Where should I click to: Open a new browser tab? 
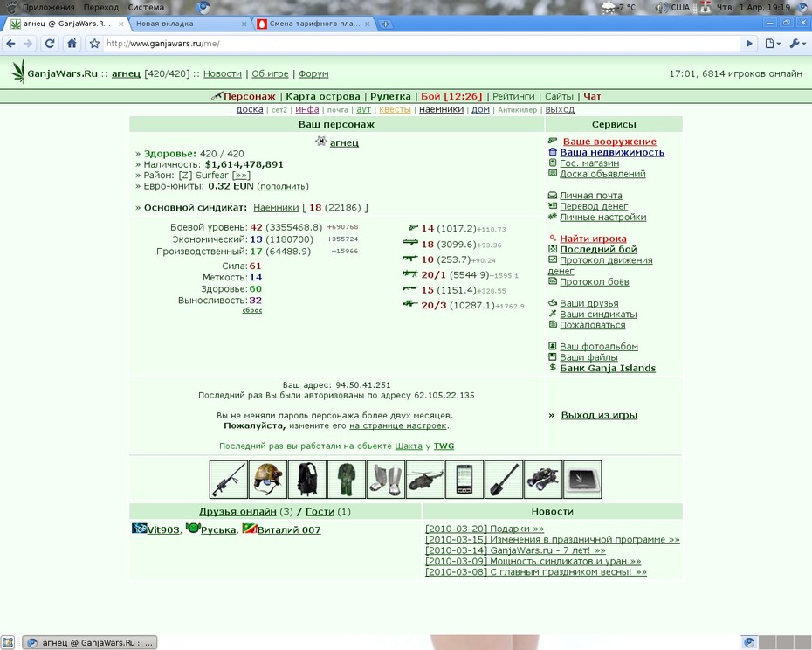click(x=385, y=24)
